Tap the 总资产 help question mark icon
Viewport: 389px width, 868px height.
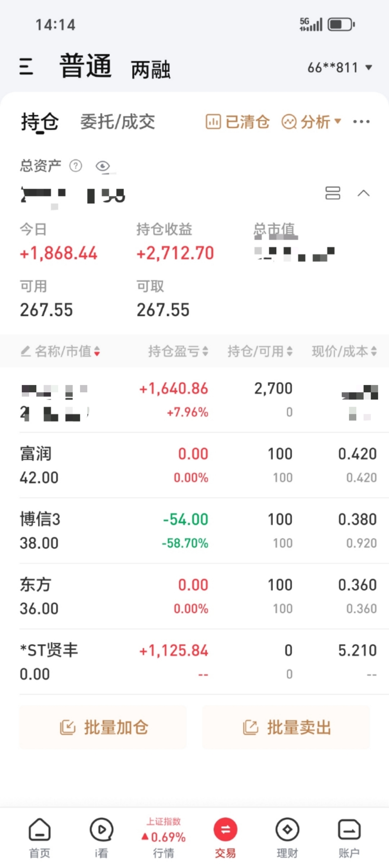(76, 166)
